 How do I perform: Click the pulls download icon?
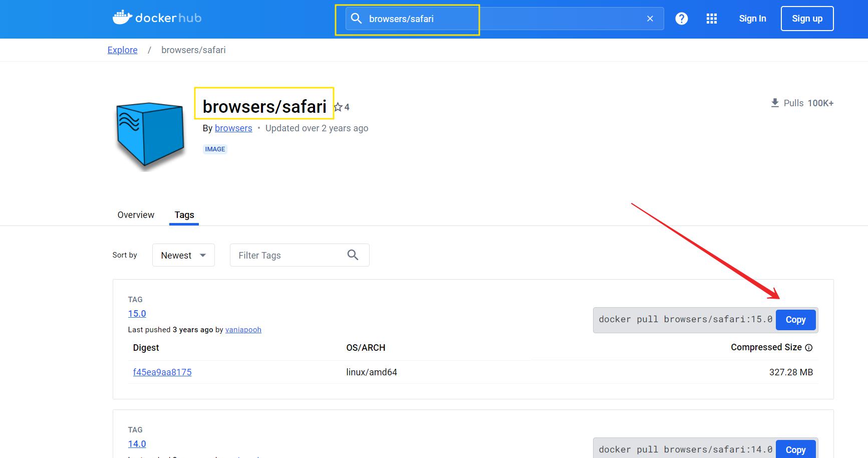(775, 103)
